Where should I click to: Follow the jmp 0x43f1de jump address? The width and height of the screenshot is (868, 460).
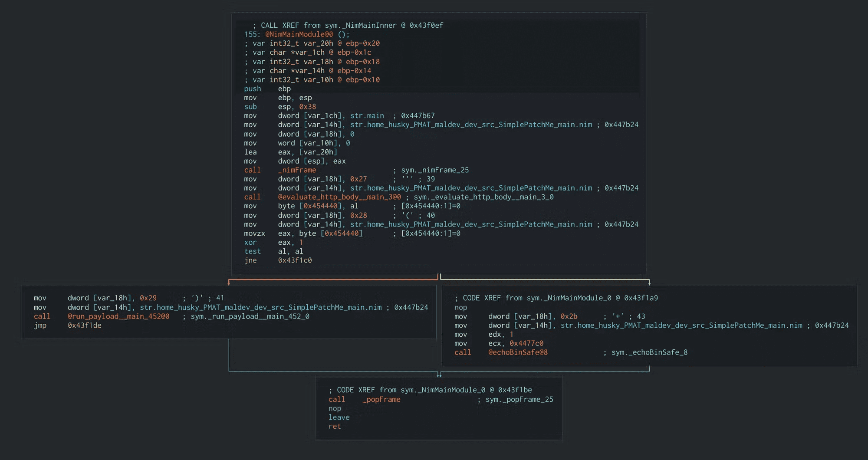(x=84, y=325)
